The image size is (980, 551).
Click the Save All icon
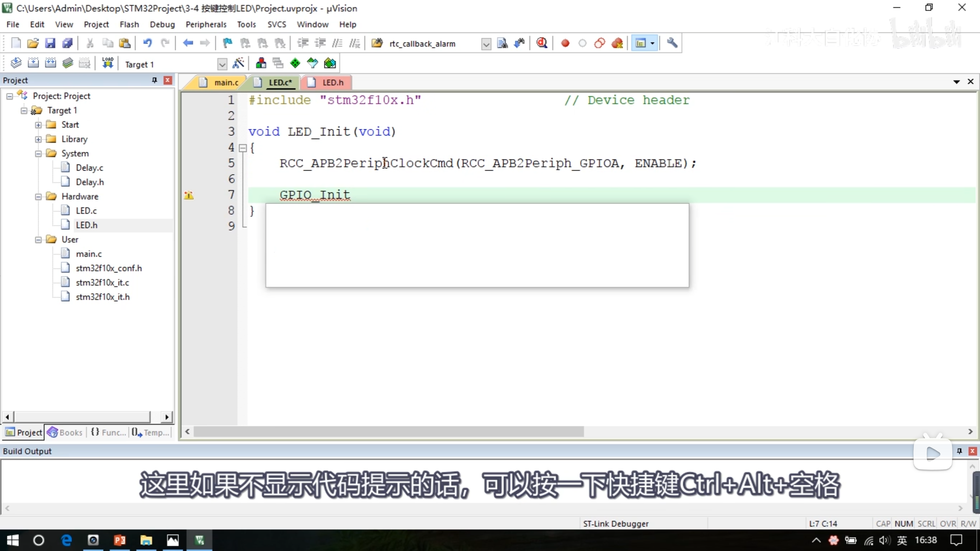pyautogui.click(x=67, y=43)
